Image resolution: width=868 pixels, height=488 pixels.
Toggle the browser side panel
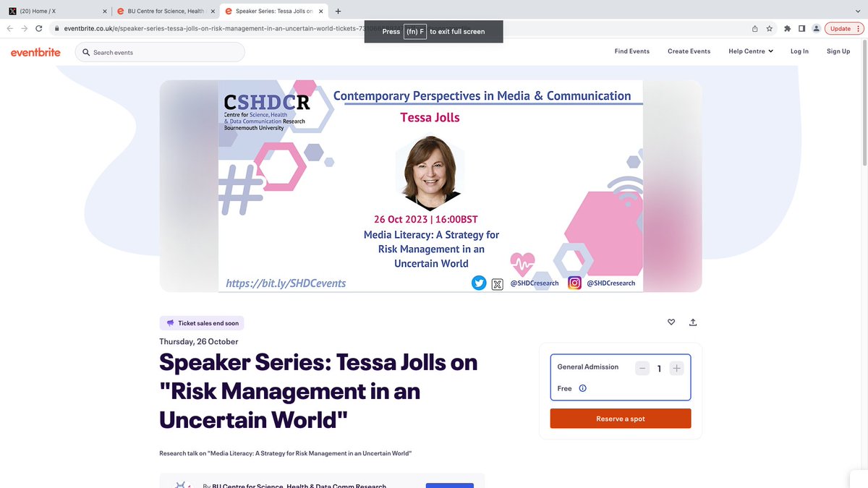coord(801,28)
